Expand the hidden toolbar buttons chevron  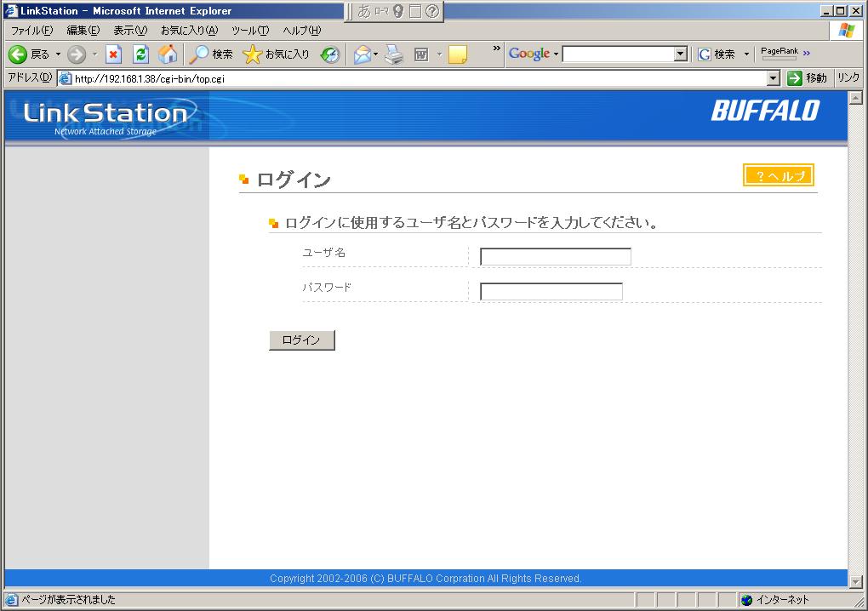coord(497,49)
